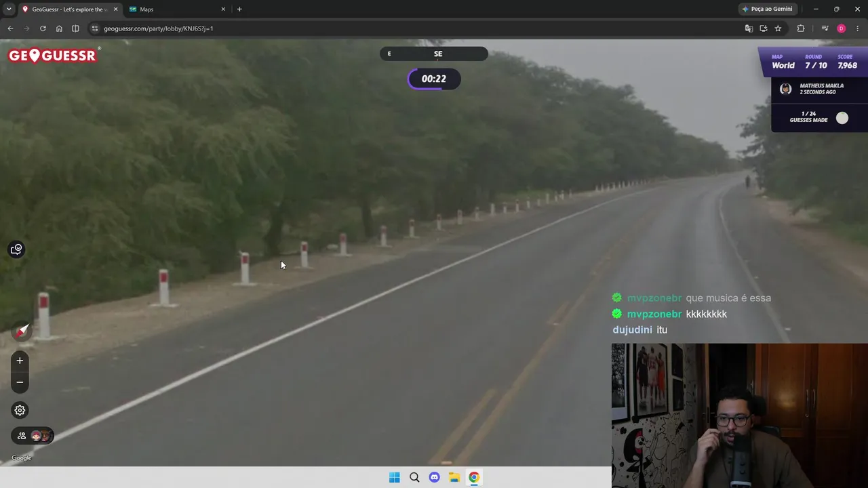This screenshot has width=868, height=488.
Task: Expand the tab search dropdown
Action: (x=9, y=9)
